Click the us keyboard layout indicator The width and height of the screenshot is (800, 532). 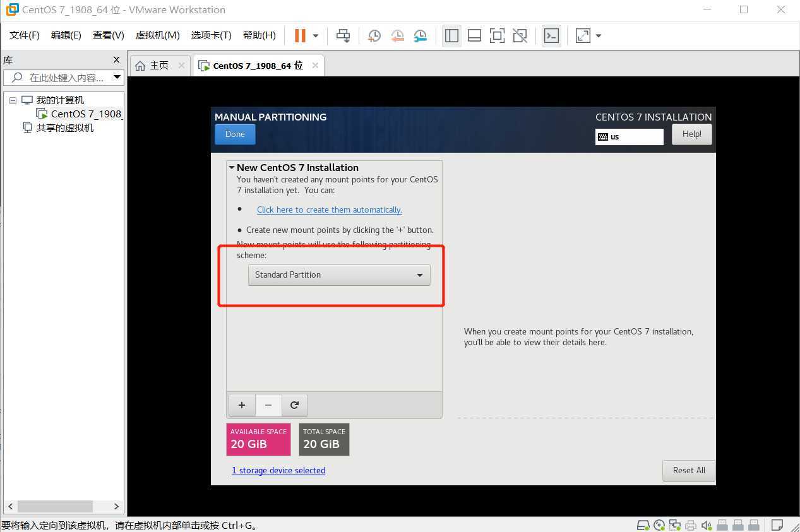click(629, 137)
